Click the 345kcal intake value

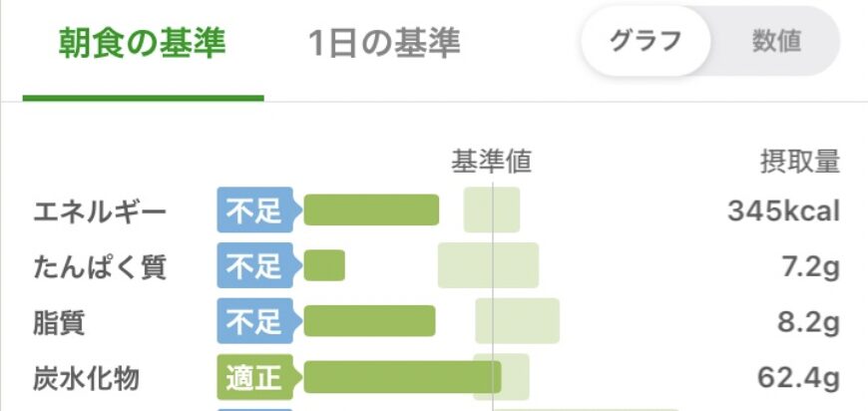click(783, 211)
